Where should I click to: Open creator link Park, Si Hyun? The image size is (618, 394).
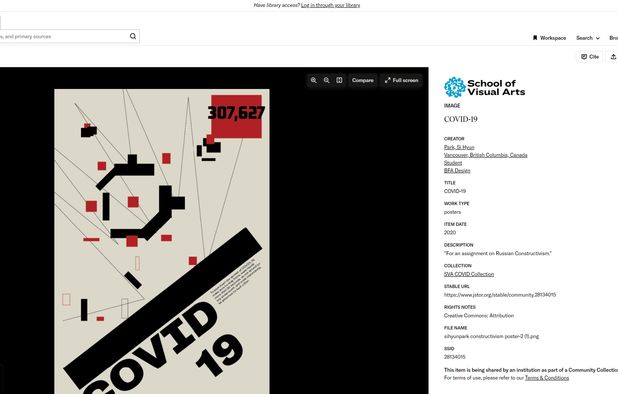(x=459, y=147)
